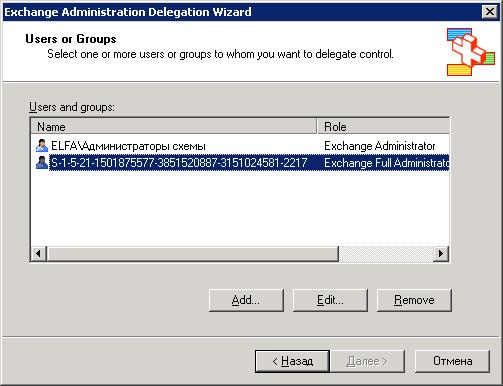Image resolution: width=503 pixels, height=386 pixels.
Task: Click the user icon beside ELFA\Администраторы схемы
Action: tap(42, 146)
